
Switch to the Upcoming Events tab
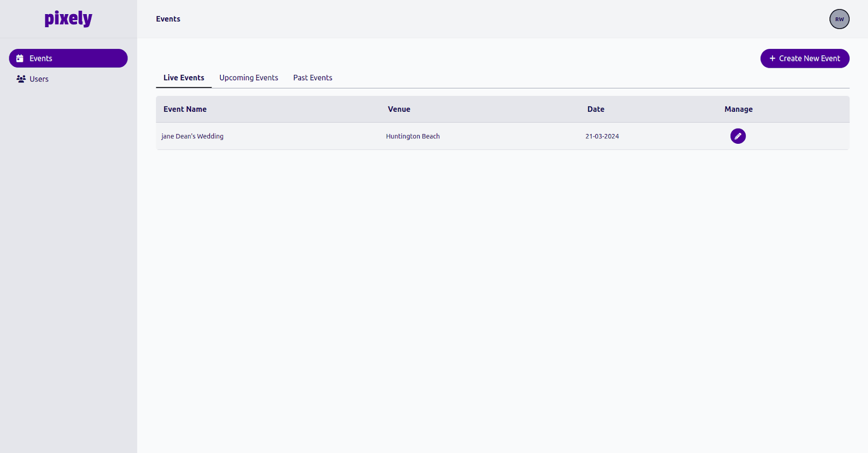coord(248,78)
